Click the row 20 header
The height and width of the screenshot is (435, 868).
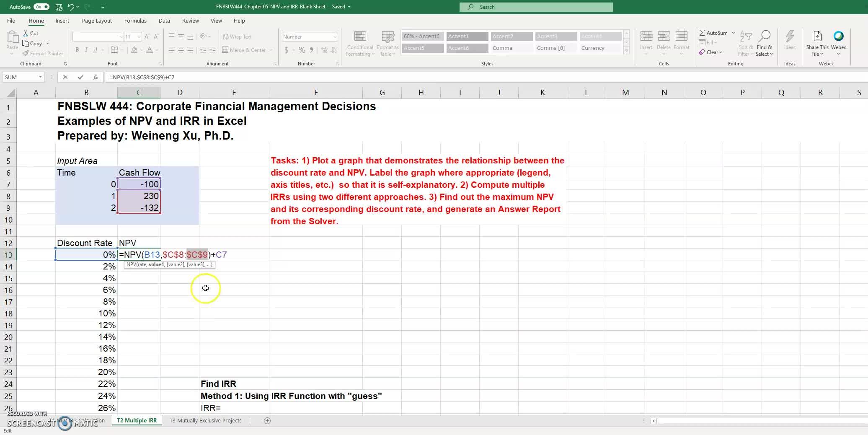pyautogui.click(x=8, y=337)
